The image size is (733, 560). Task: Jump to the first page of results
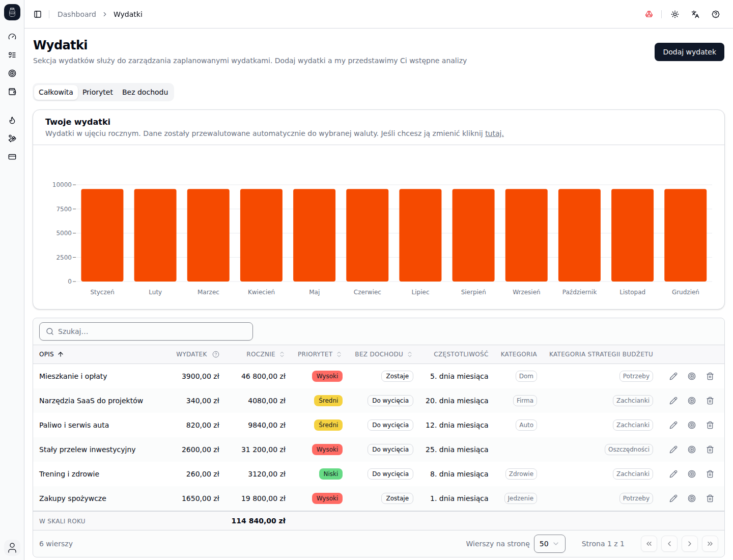click(x=649, y=544)
